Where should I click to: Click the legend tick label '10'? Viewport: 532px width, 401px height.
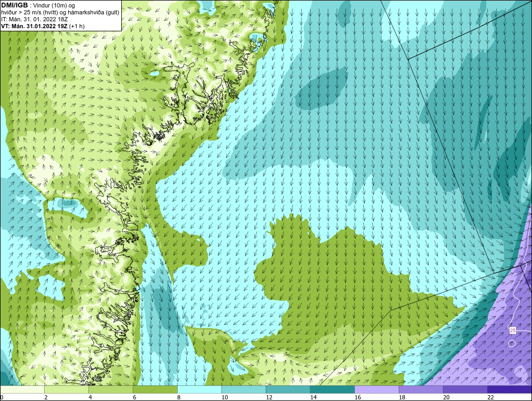tap(225, 398)
